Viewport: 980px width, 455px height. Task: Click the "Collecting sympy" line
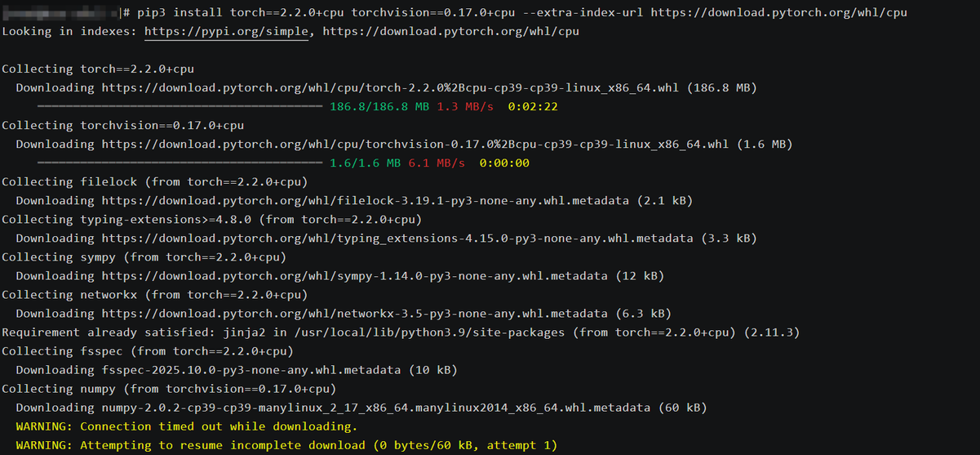(144, 256)
